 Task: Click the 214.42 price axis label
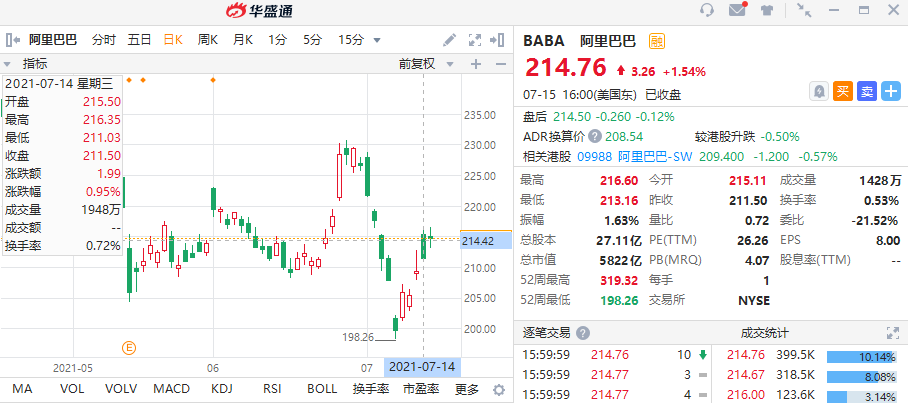pyautogui.click(x=486, y=241)
